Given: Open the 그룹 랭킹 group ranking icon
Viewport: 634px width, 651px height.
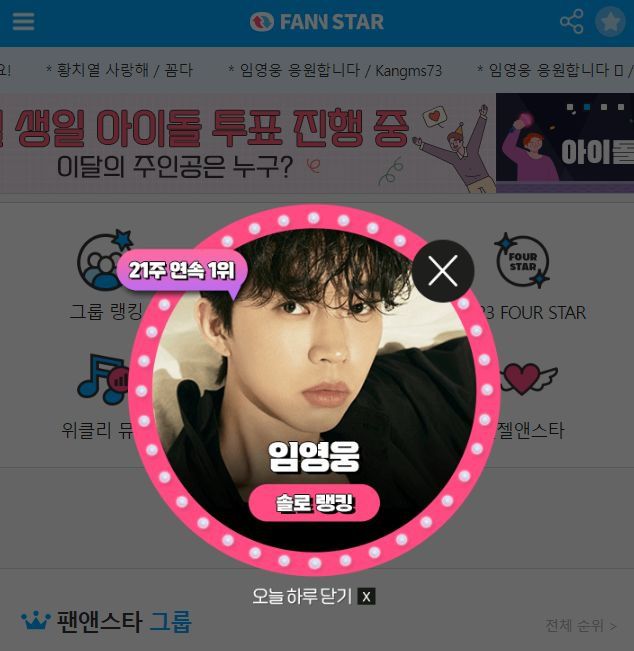Looking at the screenshot, I should [106, 260].
